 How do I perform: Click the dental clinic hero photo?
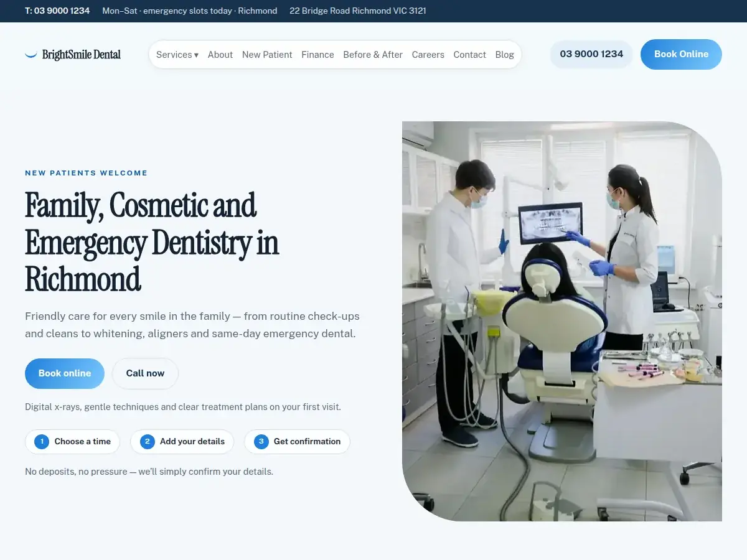point(562,321)
